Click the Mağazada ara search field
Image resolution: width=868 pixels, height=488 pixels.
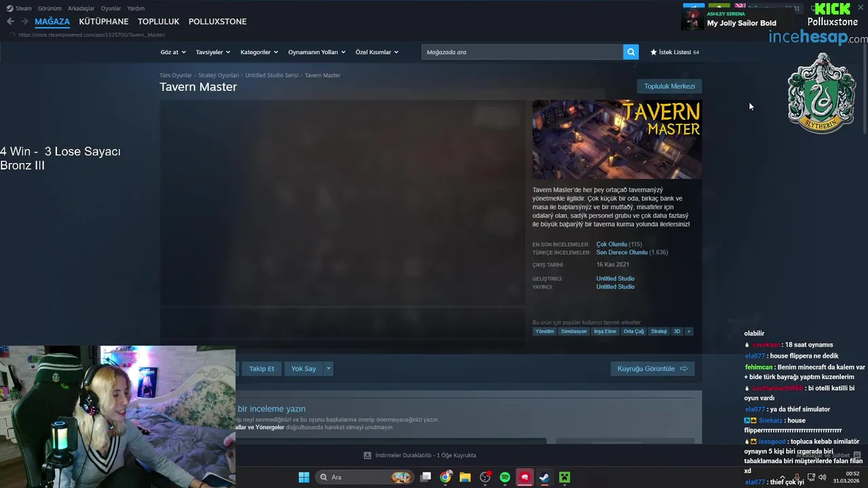(x=522, y=52)
